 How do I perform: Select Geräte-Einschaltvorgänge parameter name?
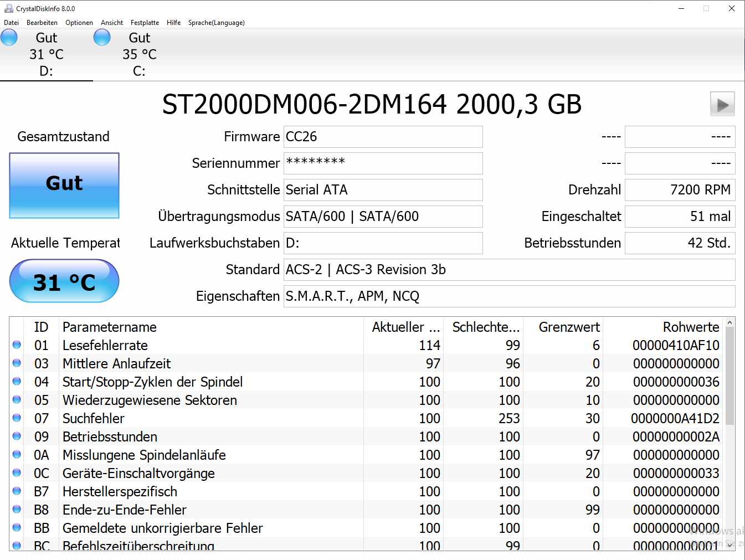point(139,473)
